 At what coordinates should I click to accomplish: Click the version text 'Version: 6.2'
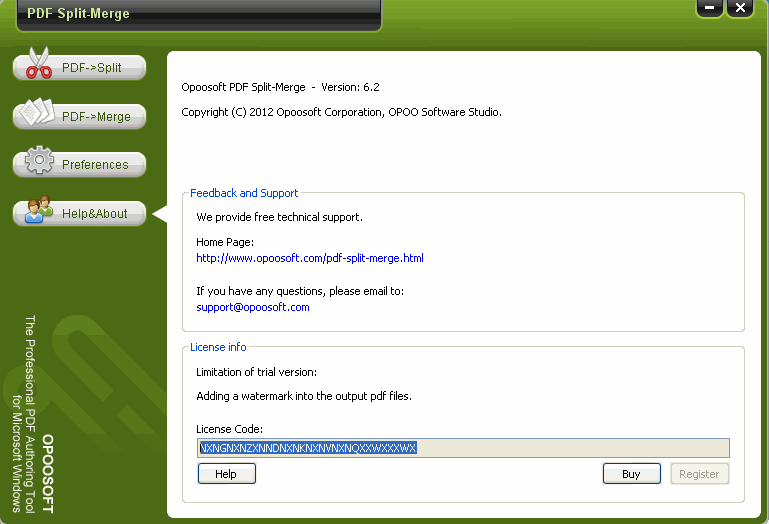click(x=350, y=87)
